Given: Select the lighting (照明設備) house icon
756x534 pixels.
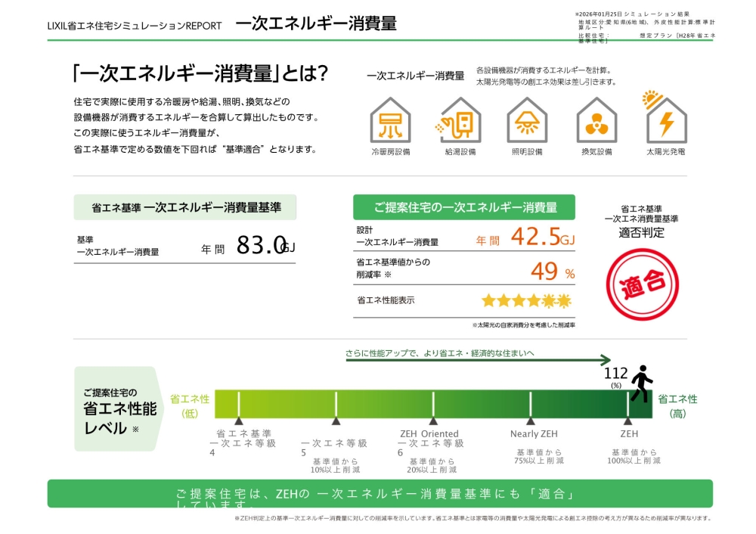Looking at the screenshot, I should point(527,121).
